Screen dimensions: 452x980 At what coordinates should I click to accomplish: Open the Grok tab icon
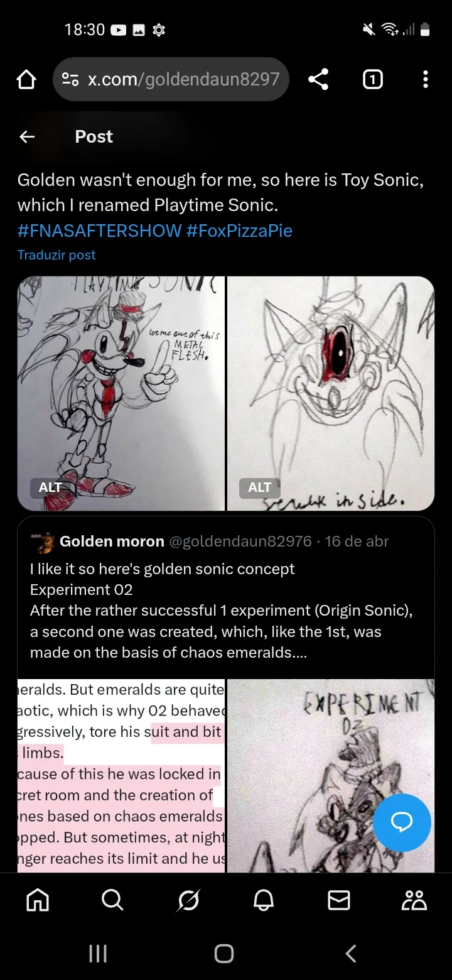pyautogui.click(x=188, y=901)
